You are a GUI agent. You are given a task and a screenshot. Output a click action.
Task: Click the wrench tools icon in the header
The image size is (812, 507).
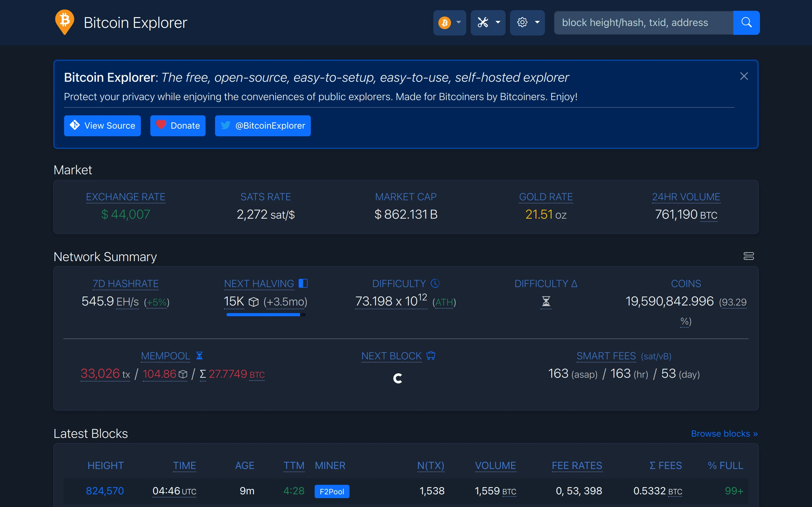pyautogui.click(x=483, y=22)
